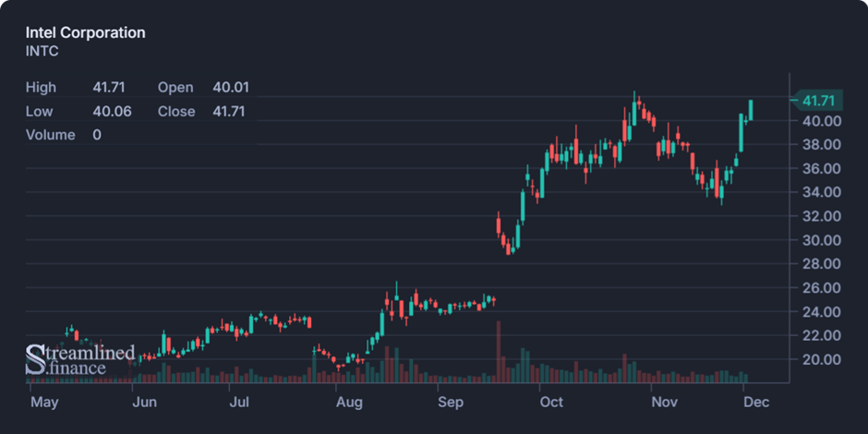Click the 20.00 price axis label
Image resolution: width=868 pixels, height=434 pixels.
pyautogui.click(x=822, y=359)
